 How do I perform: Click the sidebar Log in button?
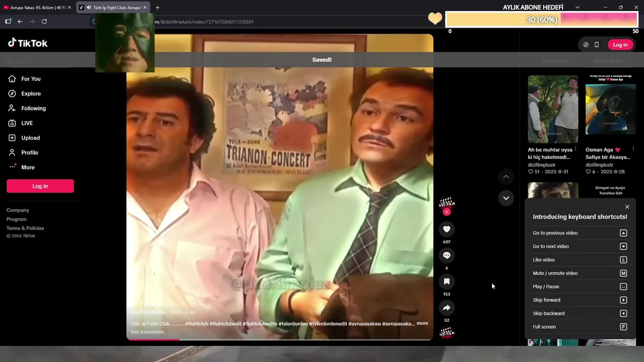[x=40, y=186]
